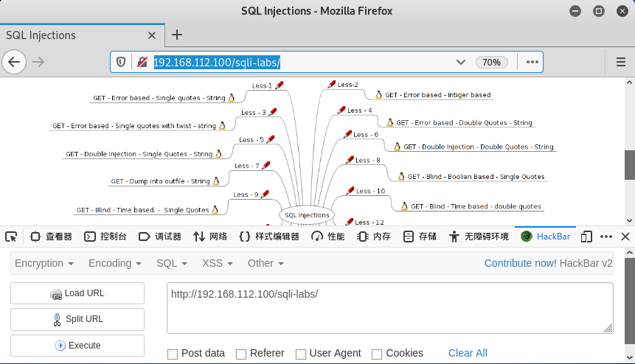635x364 pixels.
Task: Click the pencil icon beside Less-2
Action: (332, 84)
